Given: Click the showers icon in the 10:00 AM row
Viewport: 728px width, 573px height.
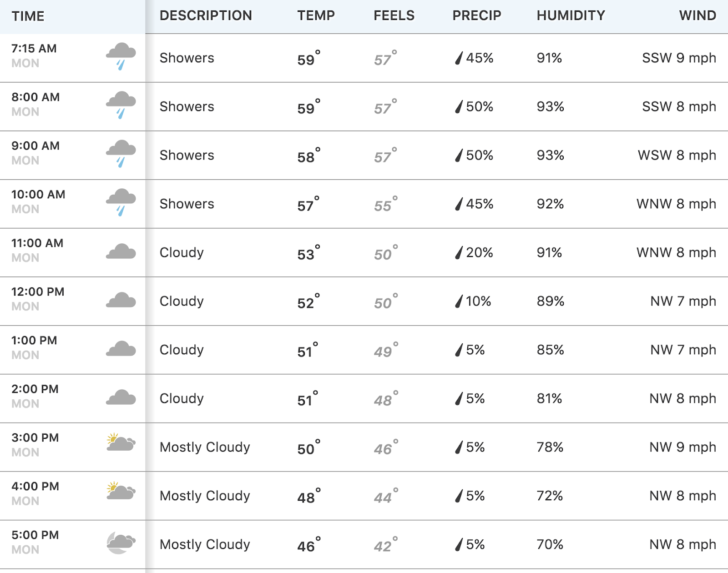Looking at the screenshot, I should [x=121, y=203].
